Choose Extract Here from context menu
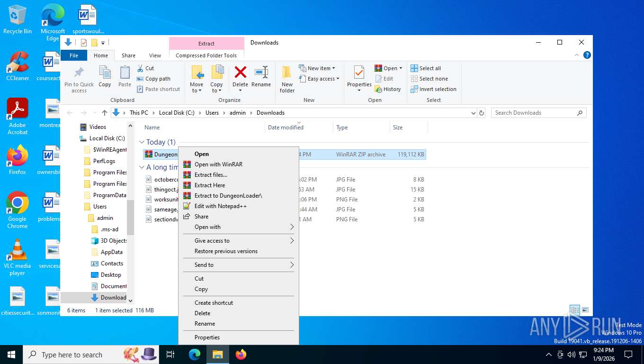This screenshot has width=644, height=364. click(239, 185)
